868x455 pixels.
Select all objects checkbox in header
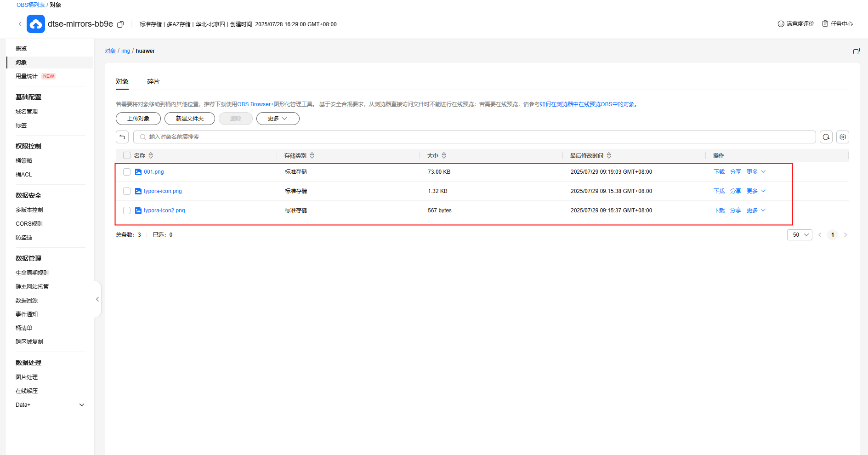coord(127,156)
